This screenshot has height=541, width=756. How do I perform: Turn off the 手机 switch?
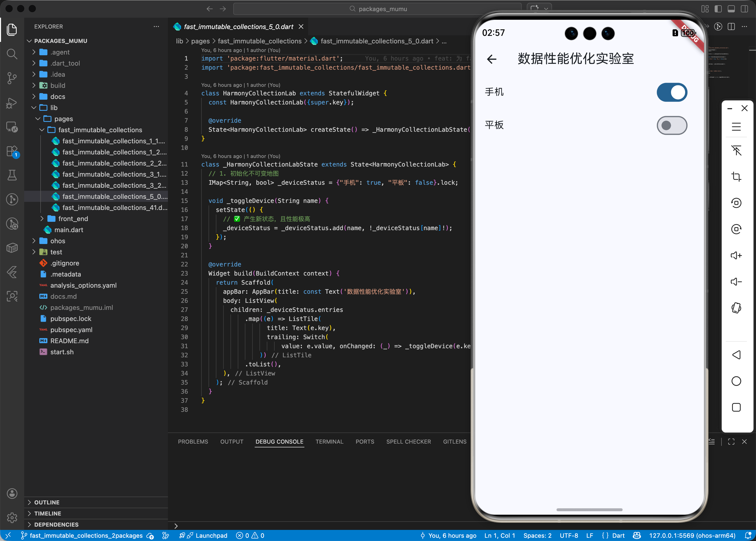pos(672,92)
